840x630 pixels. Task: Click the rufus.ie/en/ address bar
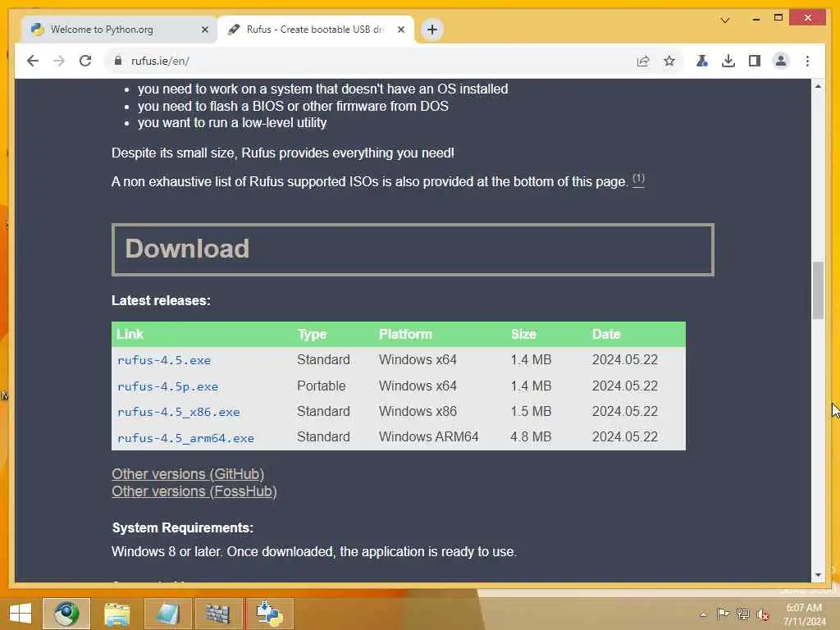tap(370, 61)
